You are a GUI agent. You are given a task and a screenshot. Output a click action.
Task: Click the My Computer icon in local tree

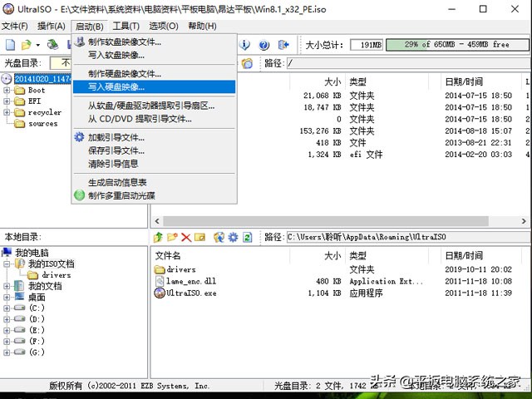click(x=7, y=253)
